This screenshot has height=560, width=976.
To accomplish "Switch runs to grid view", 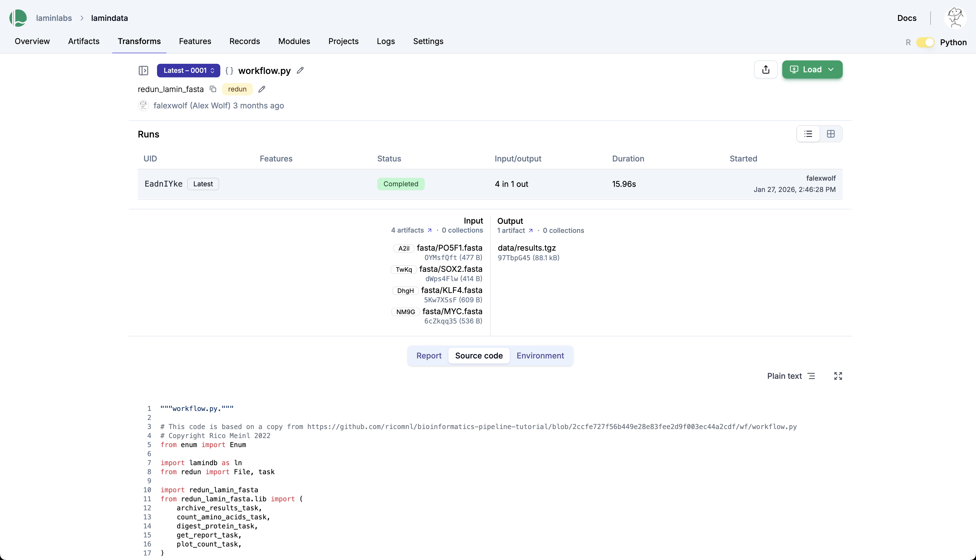I will coord(831,134).
